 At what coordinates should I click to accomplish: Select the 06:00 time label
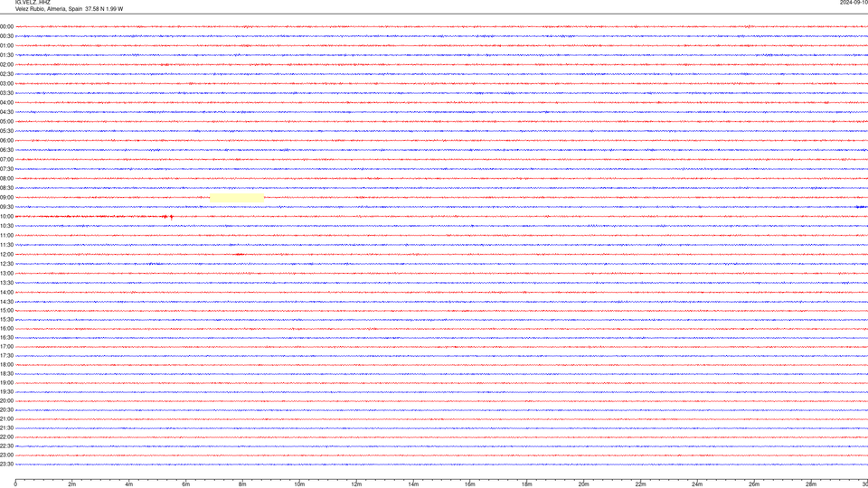[x=6, y=141]
